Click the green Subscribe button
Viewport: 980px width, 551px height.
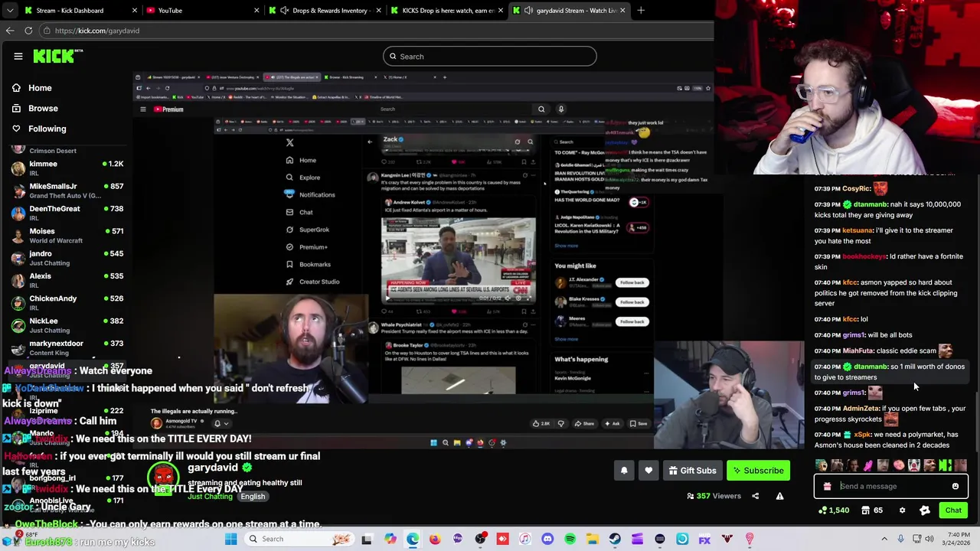(758, 471)
